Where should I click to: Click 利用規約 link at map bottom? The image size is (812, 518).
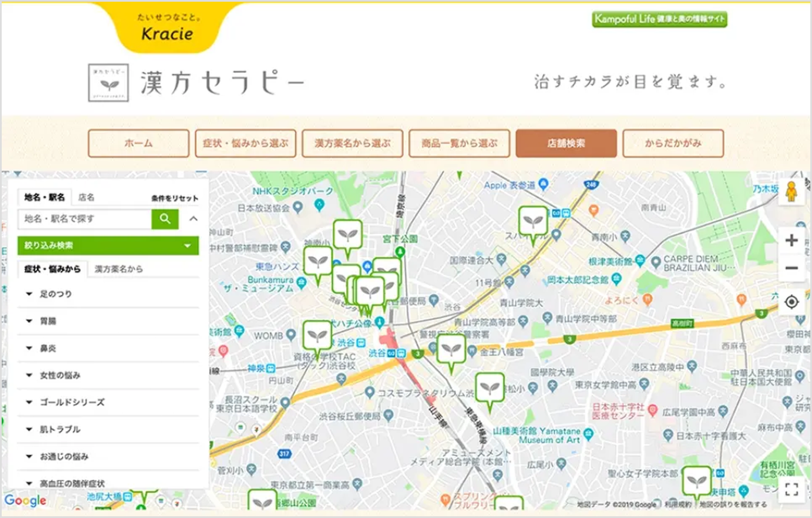pyautogui.click(x=678, y=504)
